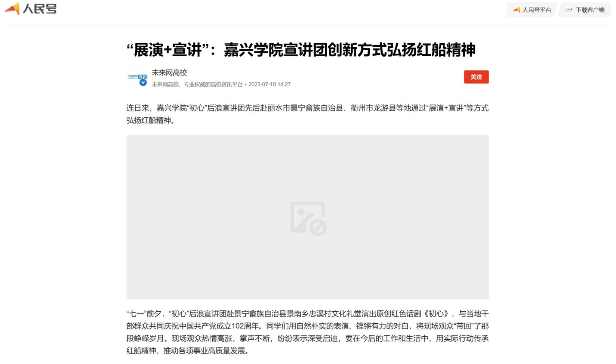Image resolution: width=616 pixels, height=364 pixels.
Task: Click the last line 红船精神，推动各项事业高质量发展
Action: click(x=187, y=351)
